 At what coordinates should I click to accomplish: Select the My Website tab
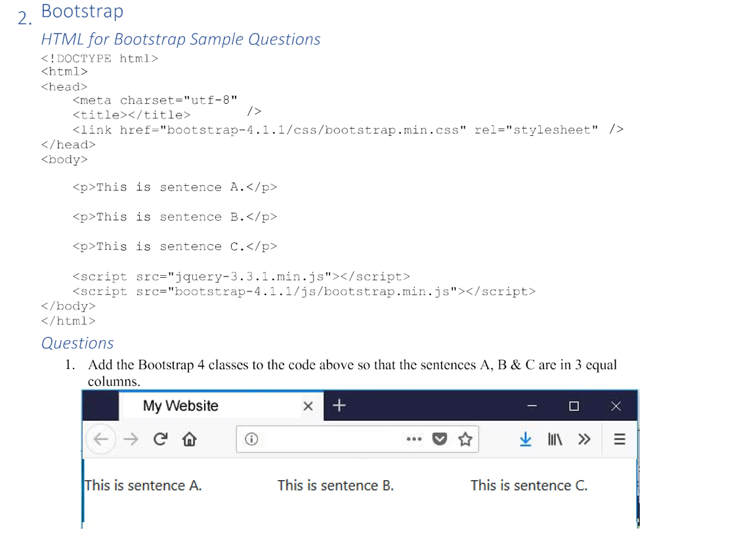[x=220, y=406]
